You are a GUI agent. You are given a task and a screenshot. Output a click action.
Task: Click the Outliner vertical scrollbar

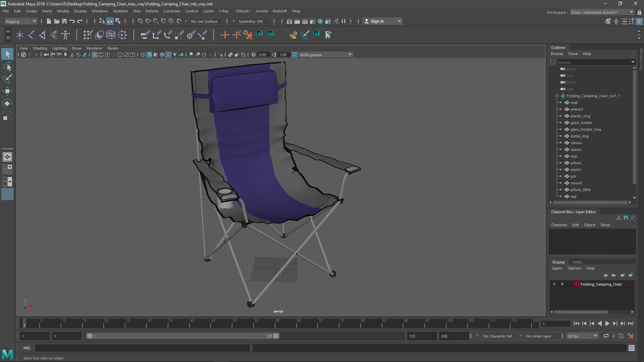(x=634, y=127)
